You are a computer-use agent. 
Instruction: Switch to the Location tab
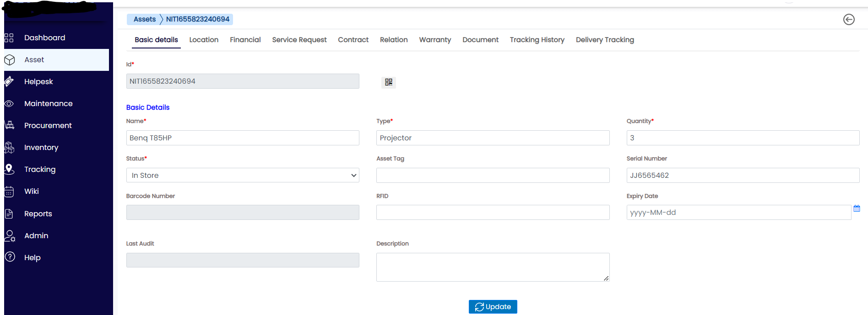[x=204, y=40]
